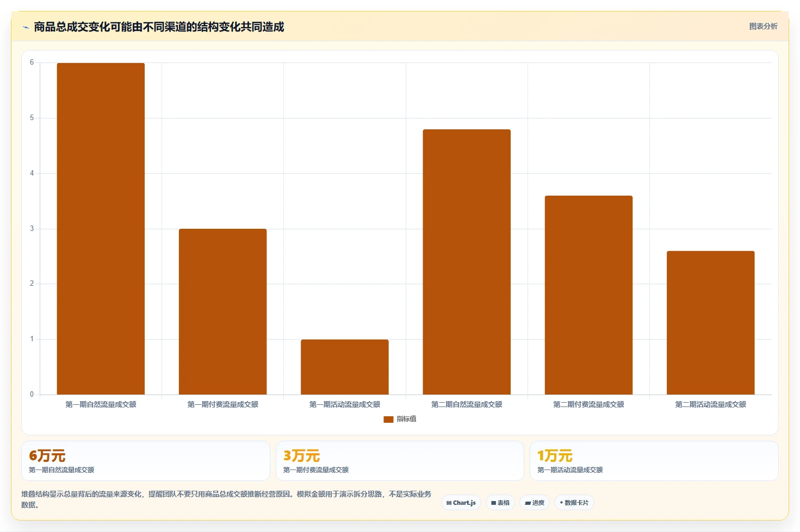The width and height of the screenshot is (800, 532).
Task: Select the 第一期付费流量成交额 bar
Action: pos(222,312)
